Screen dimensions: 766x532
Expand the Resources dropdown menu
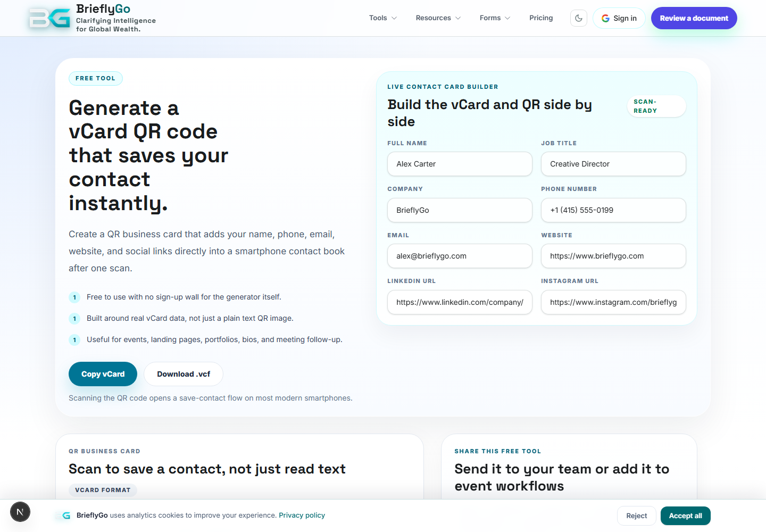tap(438, 18)
